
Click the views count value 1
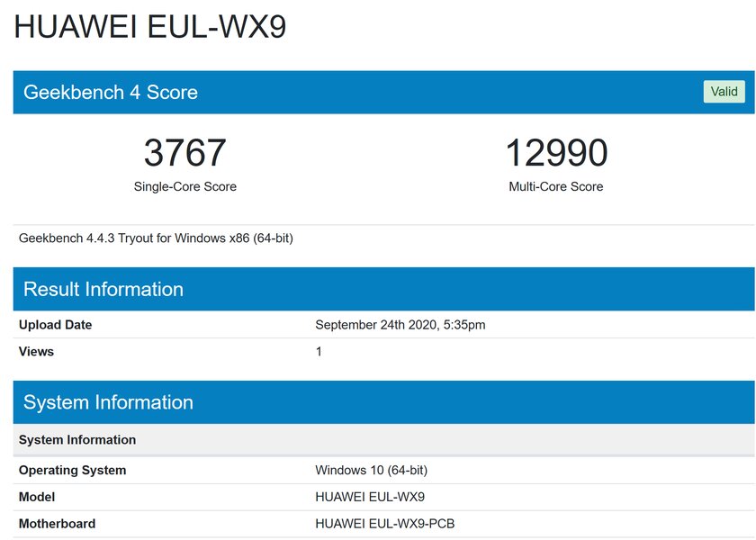pos(319,352)
